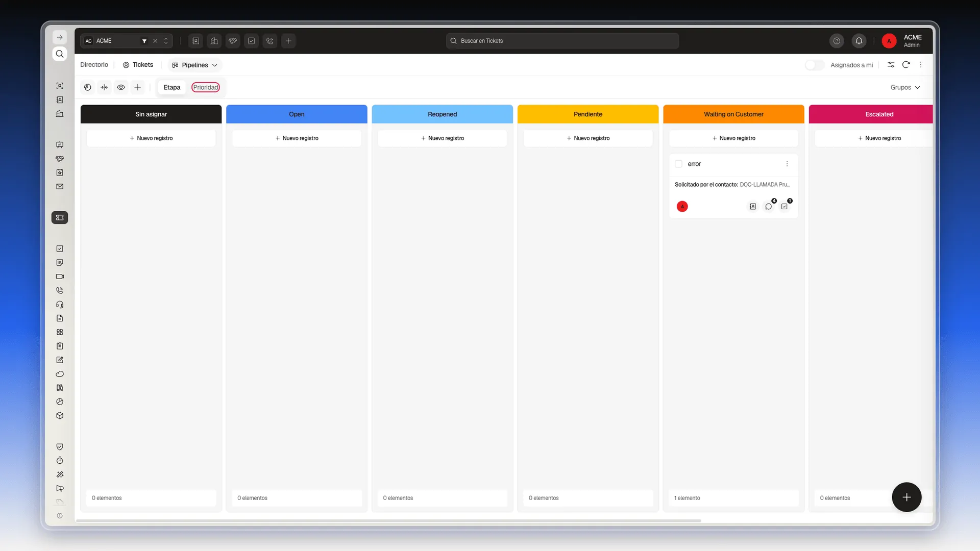Open the calls phone icon in top bar

tap(270, 41)
